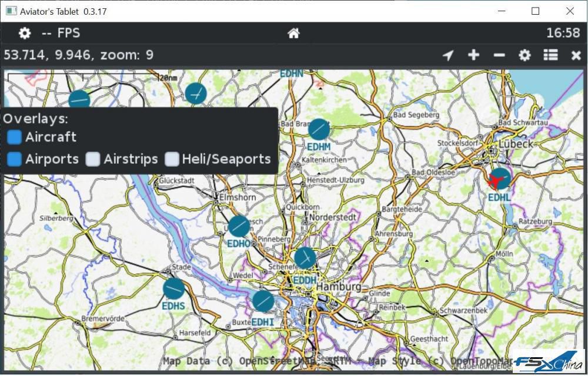Choose the EDHI airport marker
Image resolution: width=588 pixels, height=376 pixels.
tap(263, 301)
